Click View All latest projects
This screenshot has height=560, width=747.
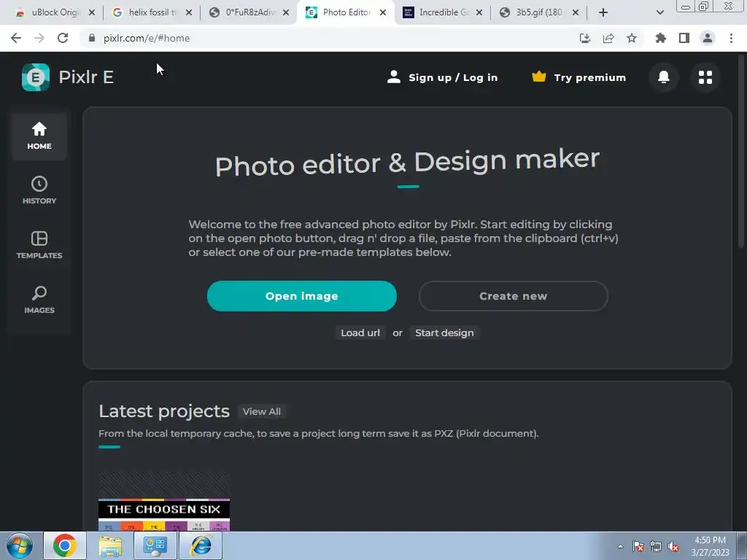262,411
